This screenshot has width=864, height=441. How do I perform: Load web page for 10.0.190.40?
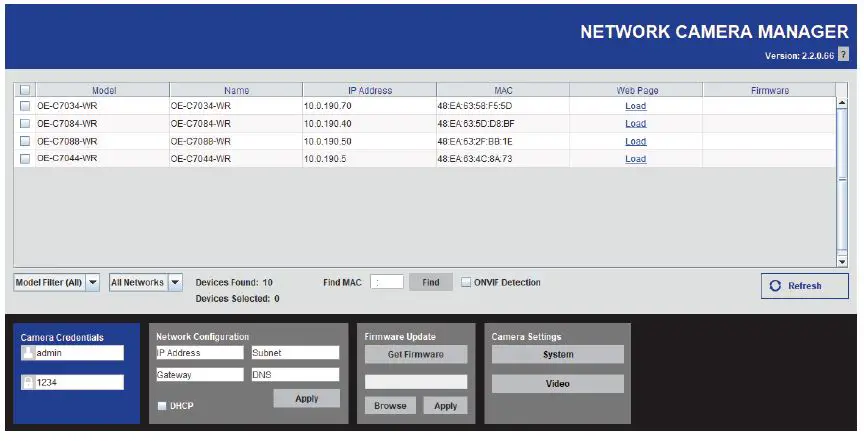pyautogui.click(x=635, y=123)
